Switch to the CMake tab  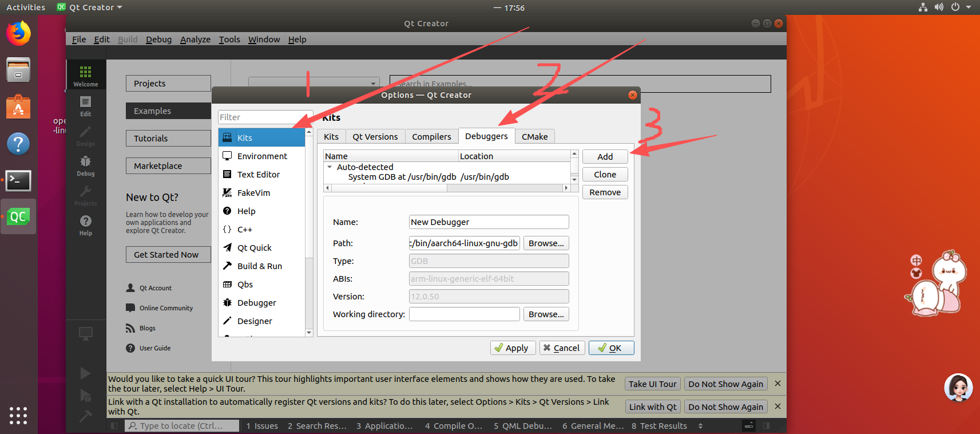(535, 136)
